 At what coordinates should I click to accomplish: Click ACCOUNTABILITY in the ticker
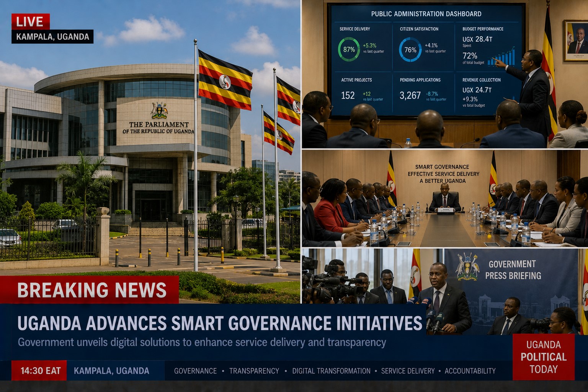(470, 371)
